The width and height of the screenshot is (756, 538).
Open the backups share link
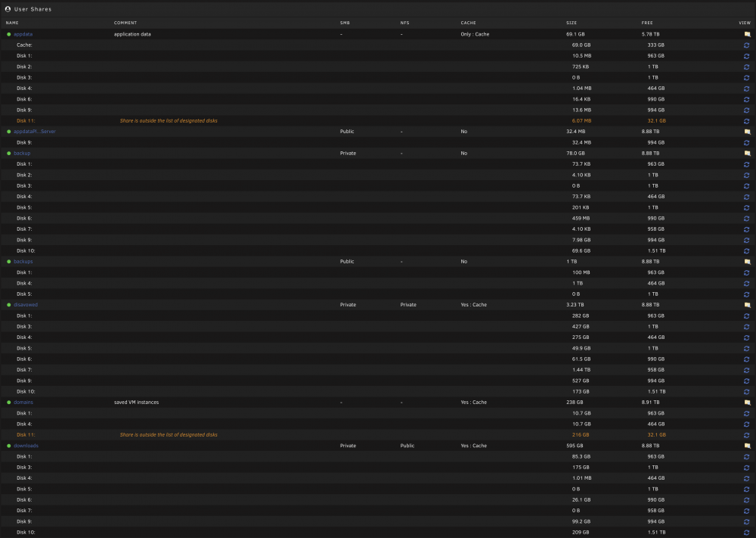23,262
